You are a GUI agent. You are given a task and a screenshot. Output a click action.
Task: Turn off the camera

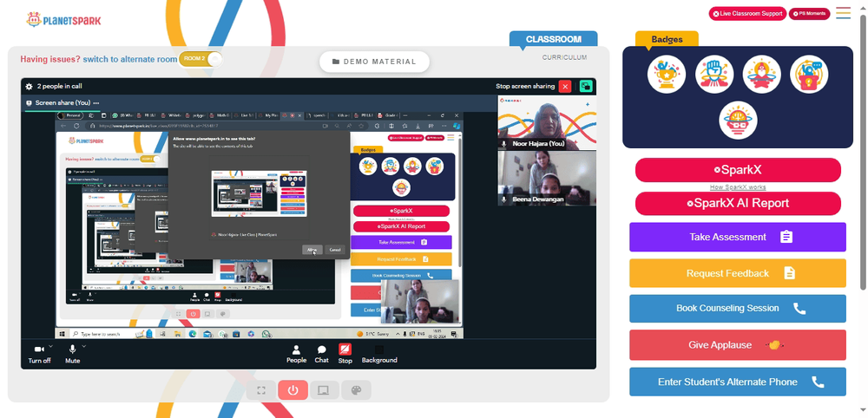click(39, 354)
